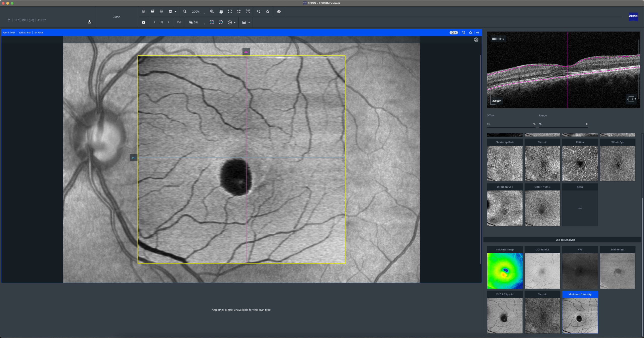Viewport: 644px width, 338px height.
Task: Click the add-overlay globe icon on image
Action: click(x=476, y=40)
